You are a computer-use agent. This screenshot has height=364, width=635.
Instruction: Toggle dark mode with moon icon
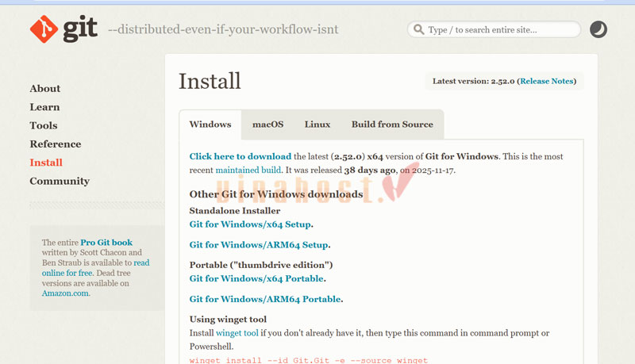598,30
